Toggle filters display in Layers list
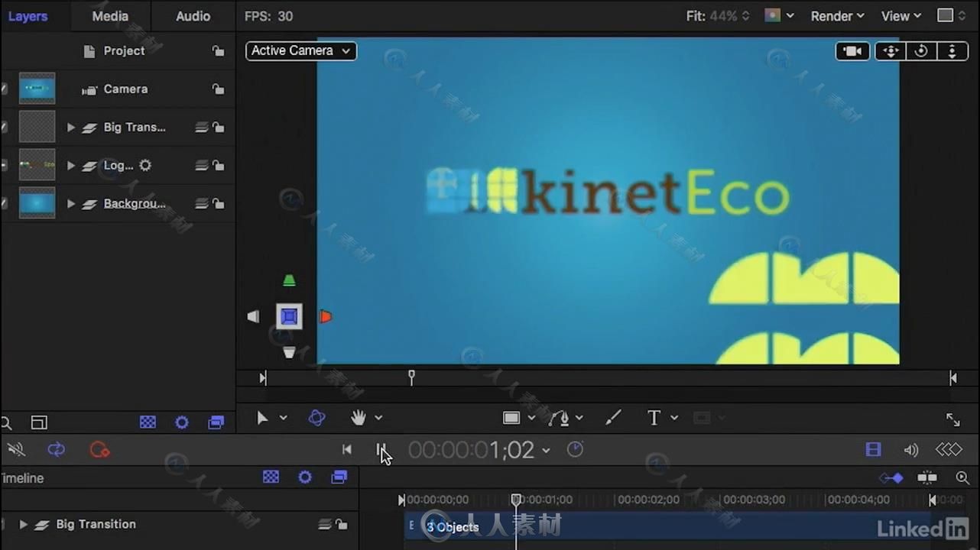Image resolution: width=980 pixels, height=550 pixels. pyautogui.click(x=216, y=422)
